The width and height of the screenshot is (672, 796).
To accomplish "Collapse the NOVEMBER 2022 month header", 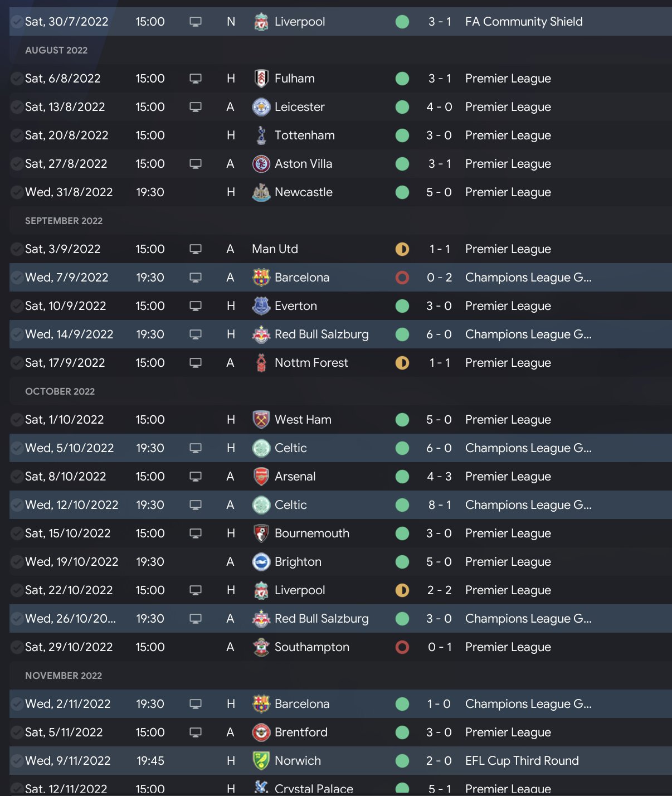I will [64, 676].
